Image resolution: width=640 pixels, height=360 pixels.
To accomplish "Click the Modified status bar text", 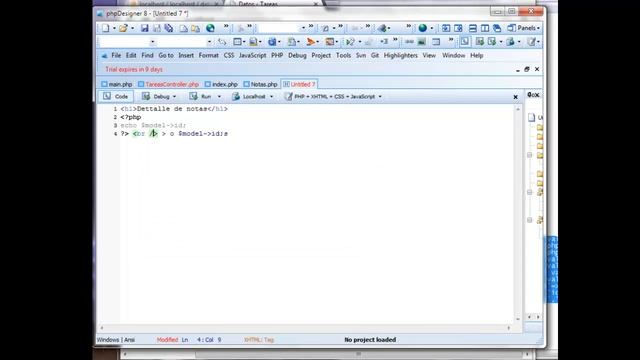I will click(x=167, y=340).
